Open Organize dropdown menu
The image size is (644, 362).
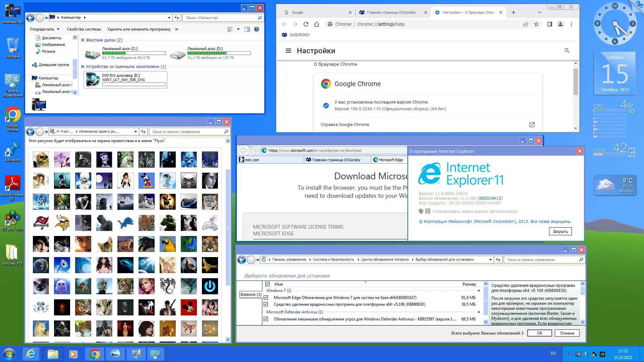44,29
